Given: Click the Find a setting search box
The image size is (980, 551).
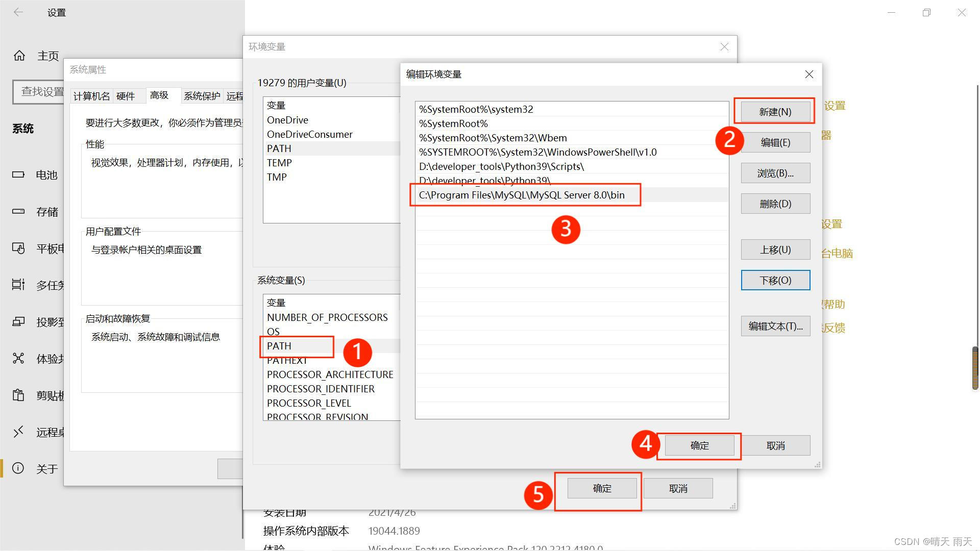Looking at the screenshot, I should coord(38,92).
